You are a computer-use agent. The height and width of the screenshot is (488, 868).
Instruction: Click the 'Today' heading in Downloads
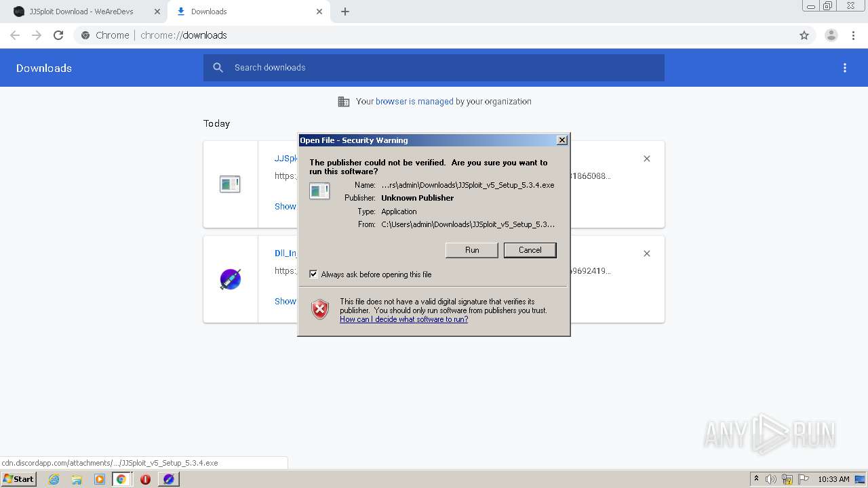[216, 123]
